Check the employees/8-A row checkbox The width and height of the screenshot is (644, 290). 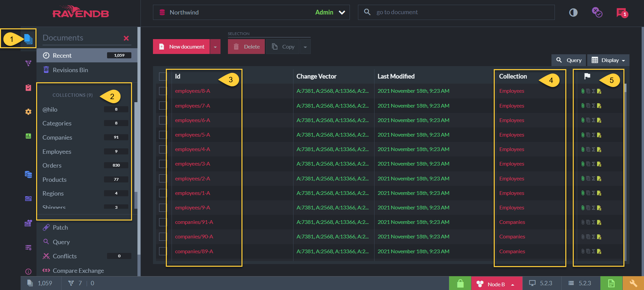163,91
